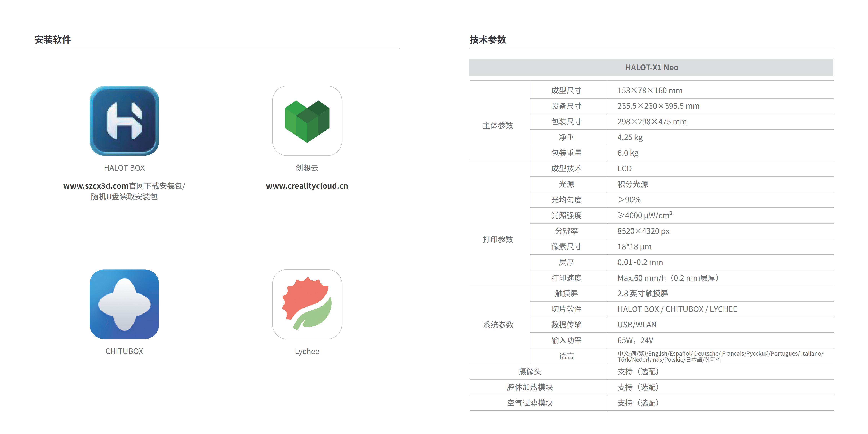Open the www.crealitycloud.cn link
868x434 pixels.
(307, 186)
